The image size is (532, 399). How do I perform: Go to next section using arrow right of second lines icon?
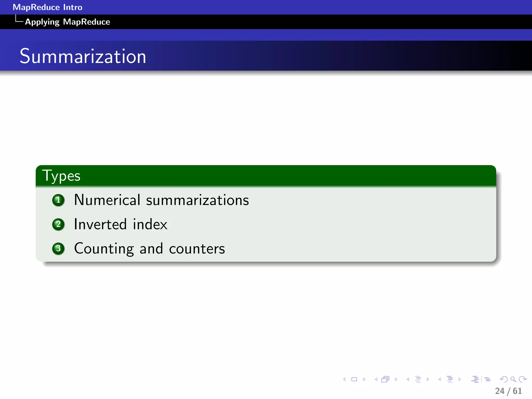click(x=460, y=379)
